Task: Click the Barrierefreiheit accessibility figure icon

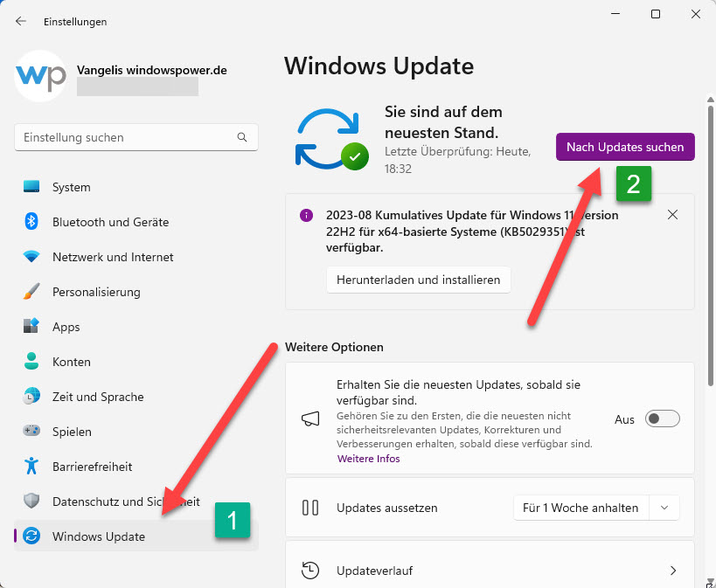Action: 31,466
